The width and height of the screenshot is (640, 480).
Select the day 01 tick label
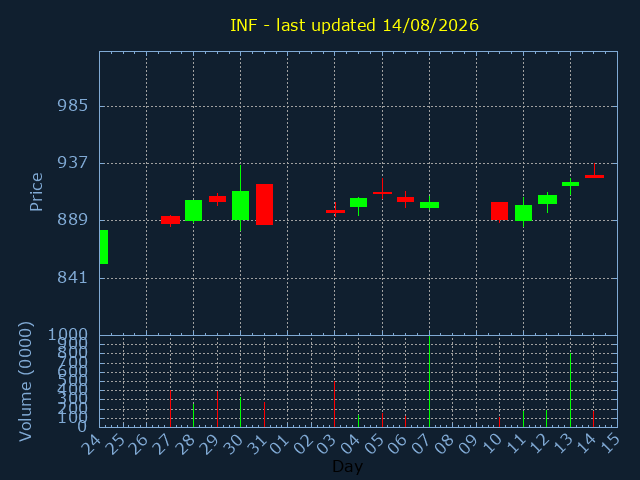tap(281, 443)
